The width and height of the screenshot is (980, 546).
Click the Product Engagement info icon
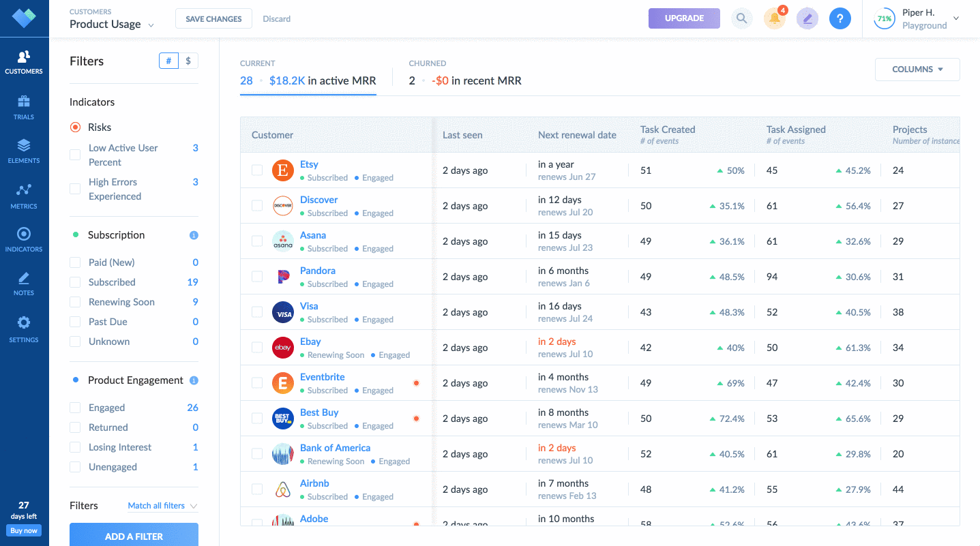click(x=194, y=380)
